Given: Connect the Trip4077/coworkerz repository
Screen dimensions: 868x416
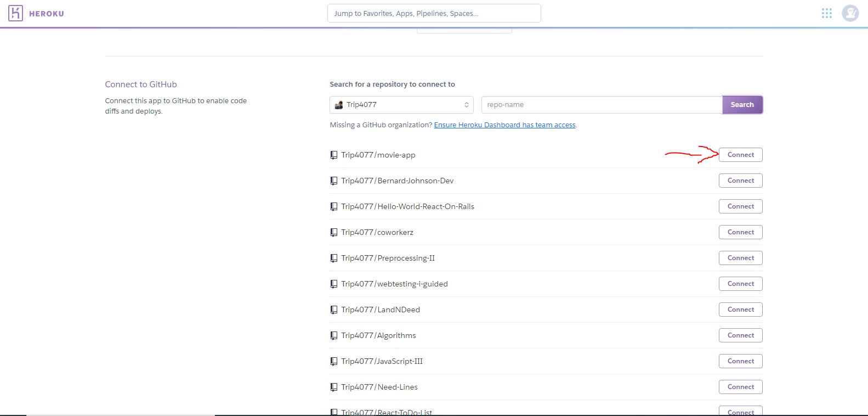Looking at the screenshot, I should (740, 232).
